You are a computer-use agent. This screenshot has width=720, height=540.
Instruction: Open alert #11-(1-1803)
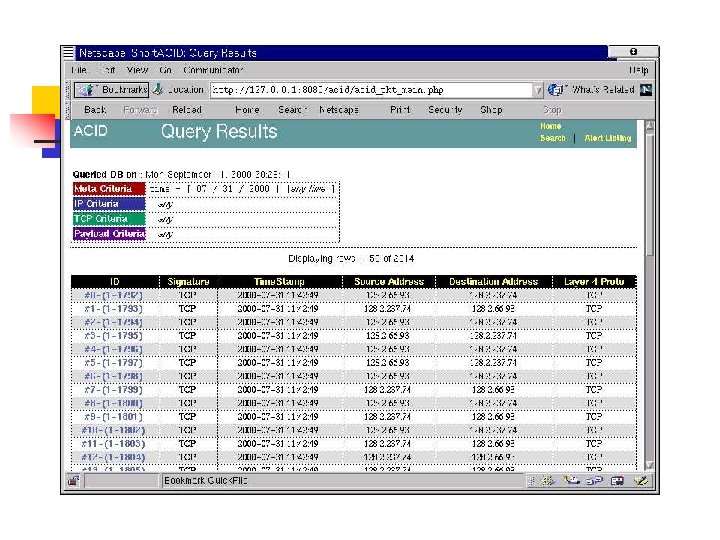pyautogui.click(x=113, y=444)
